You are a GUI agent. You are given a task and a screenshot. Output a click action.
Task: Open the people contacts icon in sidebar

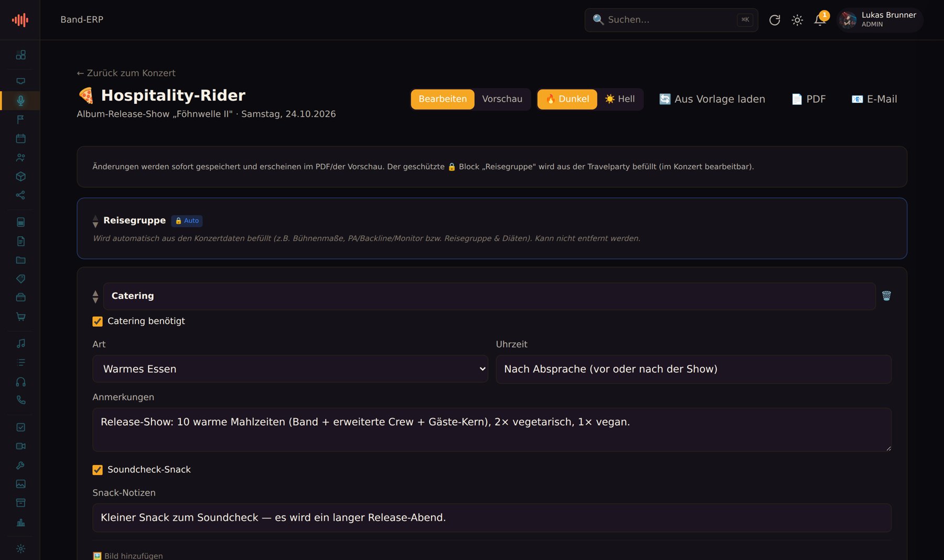tap(20, 157)
